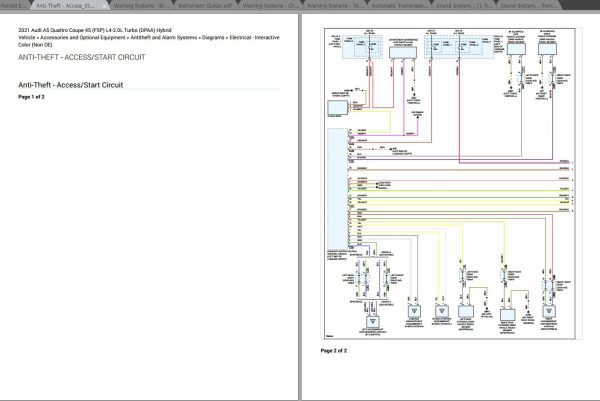Viewport: 600px width, 401px height.
Task: Open the Warning Systems - Tr tab
Action: click(x=335, y=5)
